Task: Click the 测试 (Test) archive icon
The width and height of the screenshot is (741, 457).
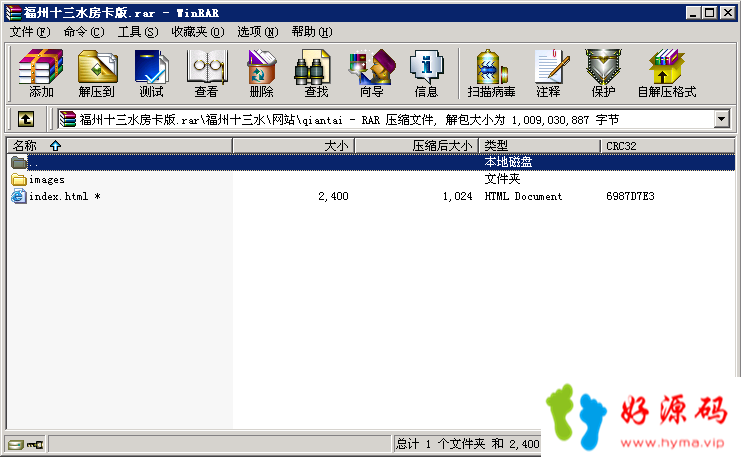Action: [x=151, y=73]
